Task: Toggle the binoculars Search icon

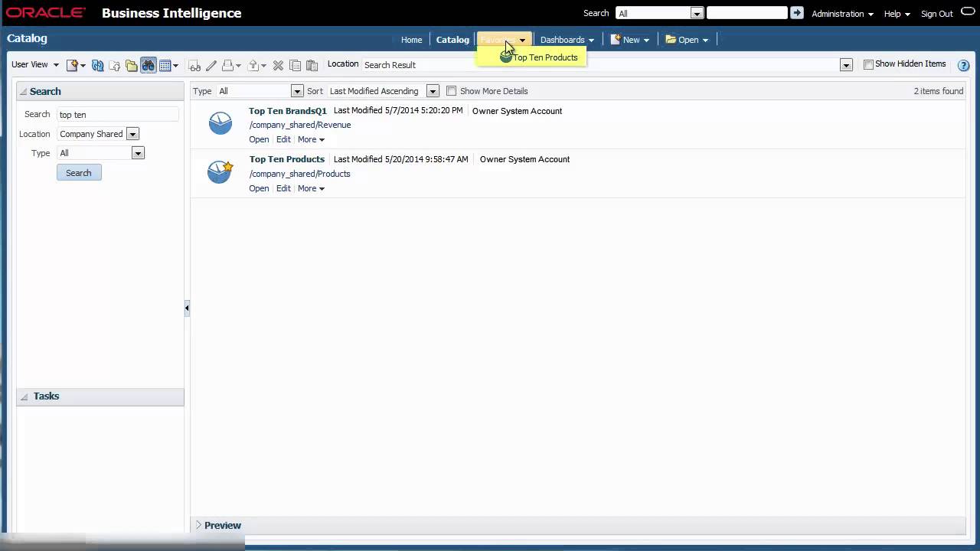Action: 148,66
